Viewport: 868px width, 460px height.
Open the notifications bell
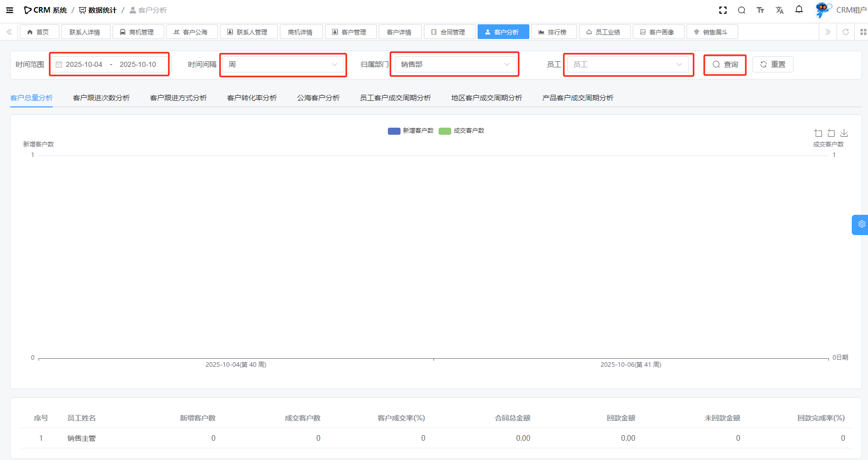pyautogui.click(x=799, y=10)
